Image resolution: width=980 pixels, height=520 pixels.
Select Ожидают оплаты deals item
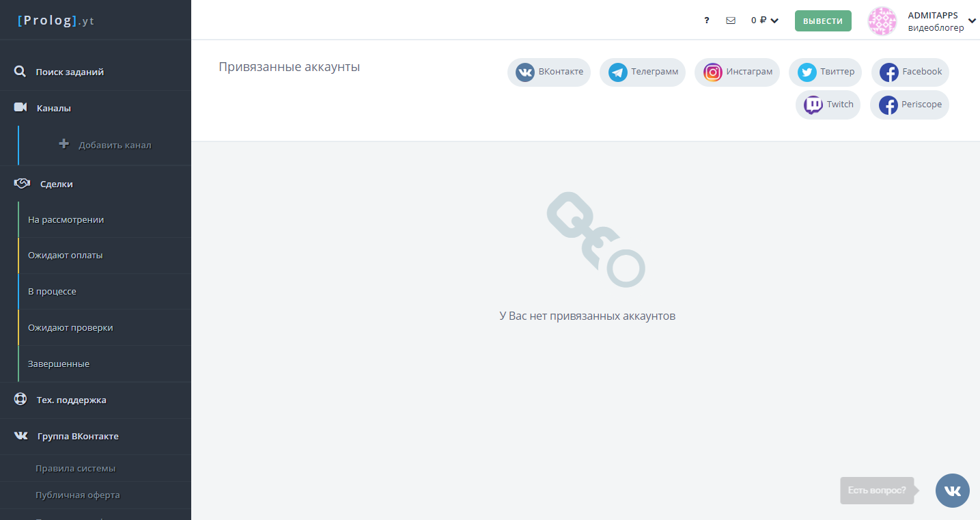coord(104,256)
